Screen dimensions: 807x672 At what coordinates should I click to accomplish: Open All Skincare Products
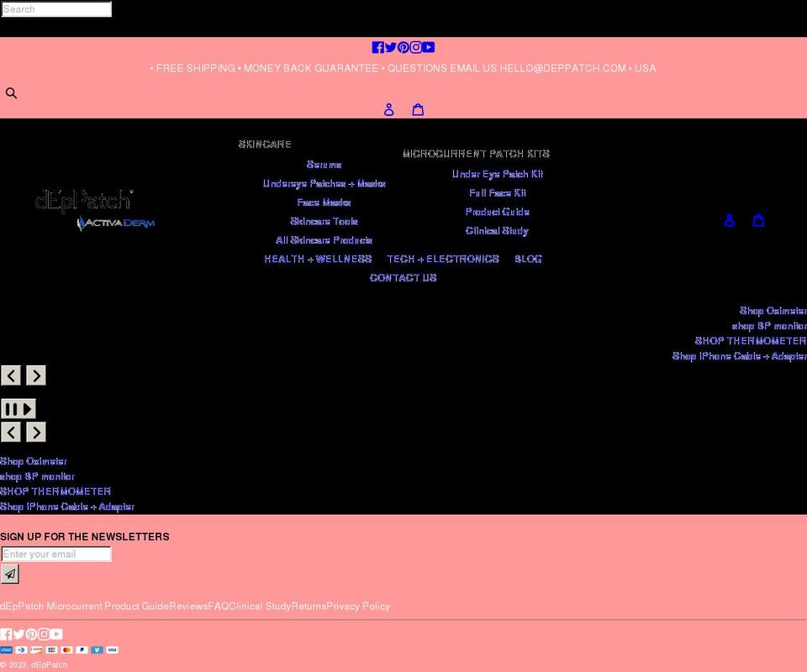coord(324,240)
